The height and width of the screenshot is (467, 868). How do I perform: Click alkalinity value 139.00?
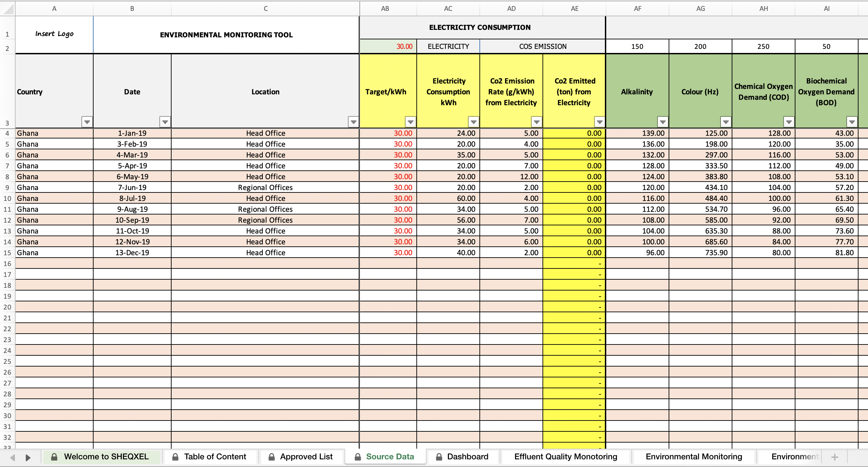click(x=637, y=133)
